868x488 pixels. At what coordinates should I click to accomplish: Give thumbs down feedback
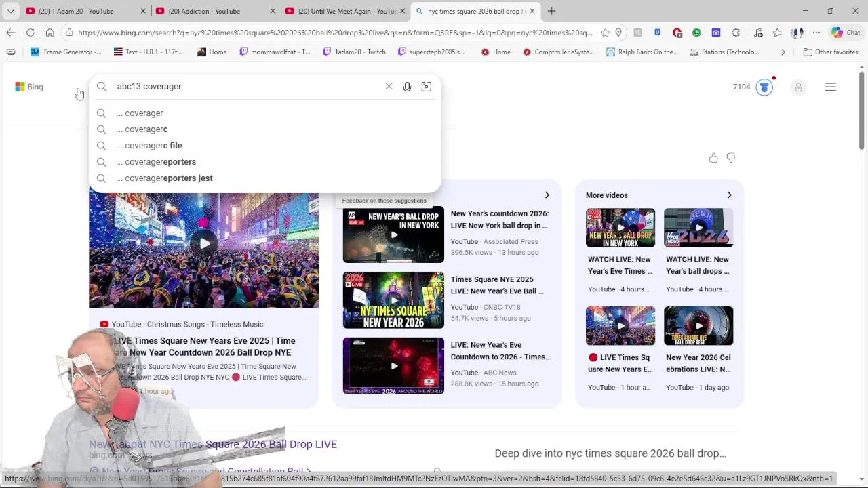(x=731, y=158)
